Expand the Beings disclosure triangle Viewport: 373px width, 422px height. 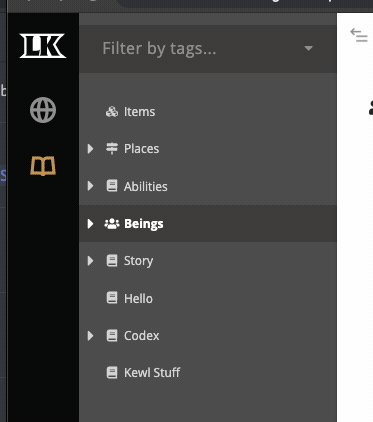pos(90,224)
